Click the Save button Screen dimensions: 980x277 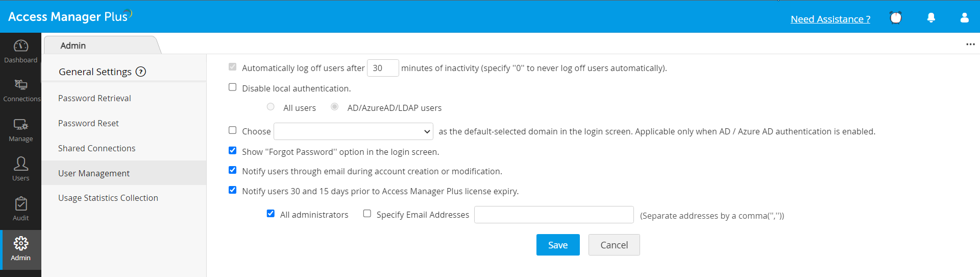pyautogui.click(x=558, y=245)
